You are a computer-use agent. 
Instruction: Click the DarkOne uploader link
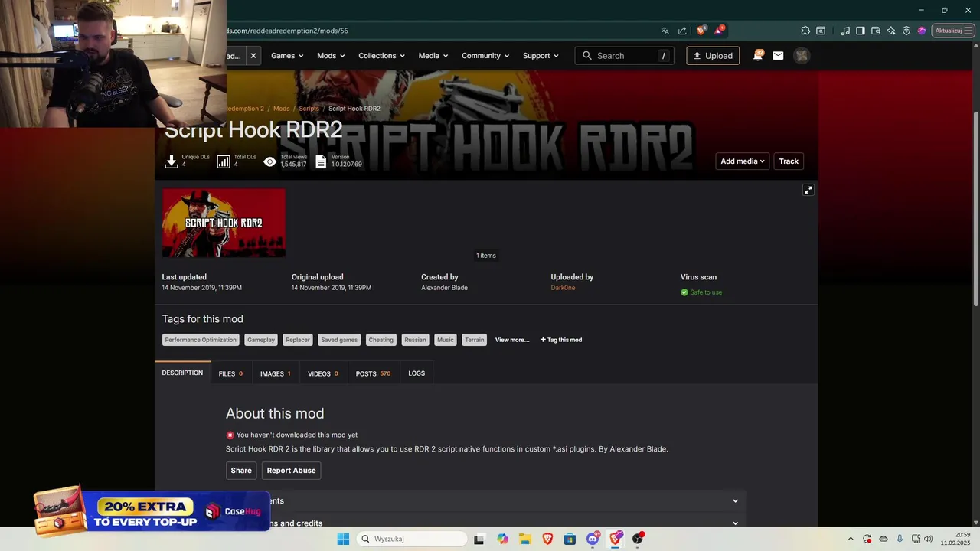point(563,288)
